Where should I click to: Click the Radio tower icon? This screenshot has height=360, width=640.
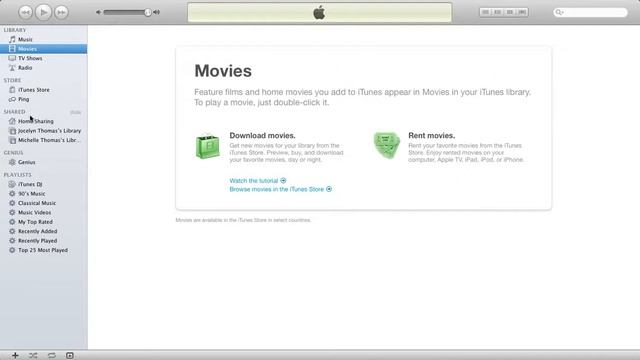pyautogui.click(x=12, y=68)
